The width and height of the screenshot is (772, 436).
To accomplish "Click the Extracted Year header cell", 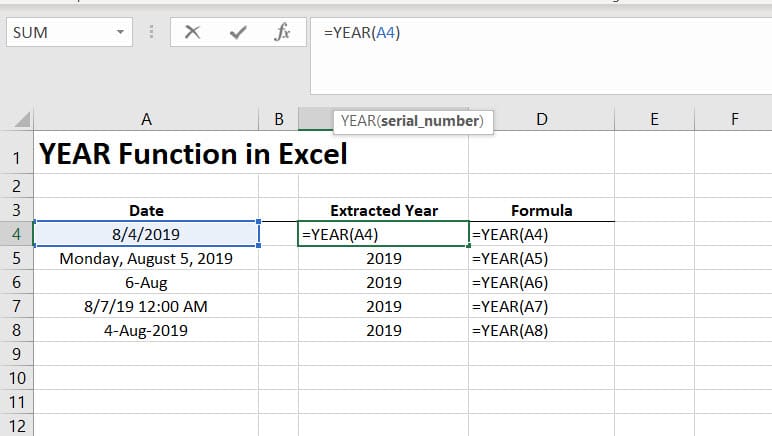I will pyautogui.click(x=384, y=210).
